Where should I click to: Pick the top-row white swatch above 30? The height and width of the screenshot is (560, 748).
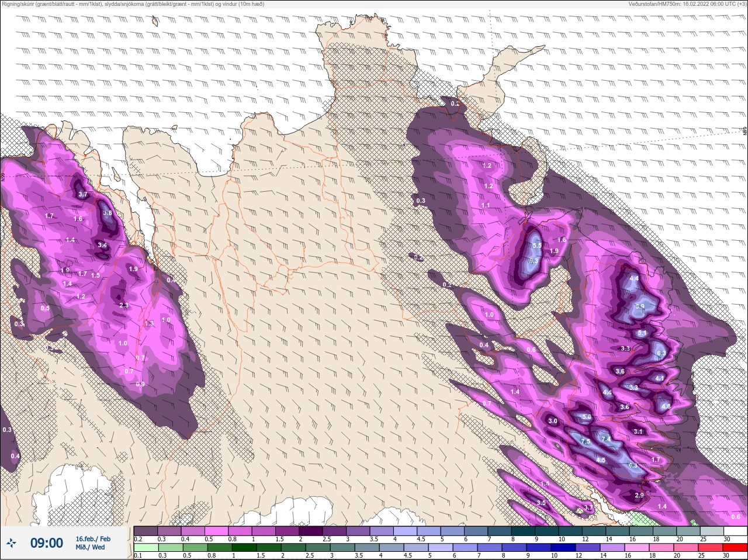(x=735, y=531)
